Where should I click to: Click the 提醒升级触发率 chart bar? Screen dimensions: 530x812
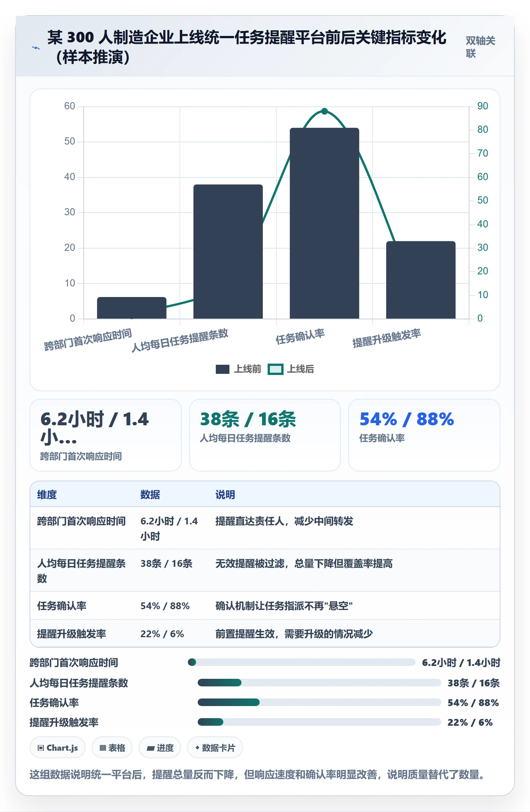click(421, 280)
